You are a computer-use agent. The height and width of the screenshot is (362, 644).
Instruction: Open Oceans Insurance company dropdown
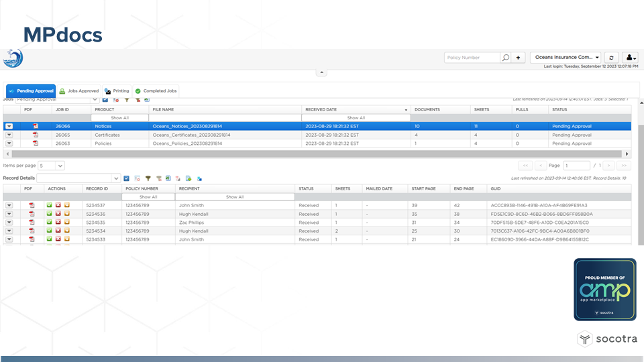coord(566,58)
